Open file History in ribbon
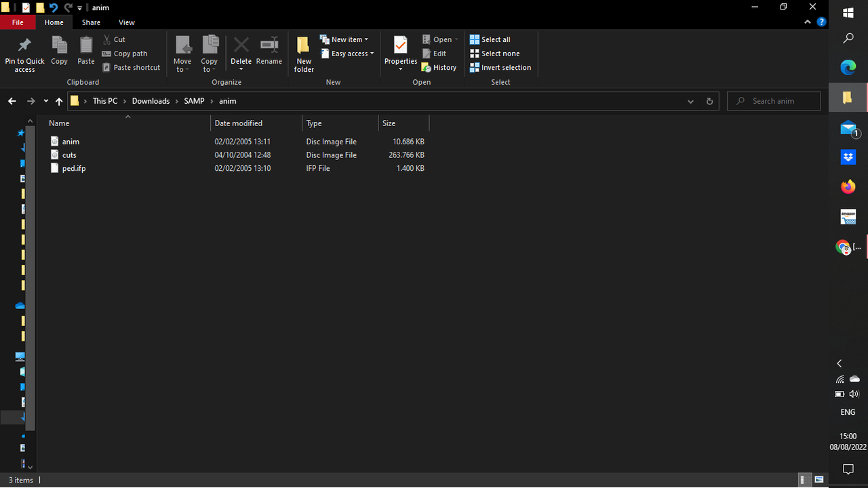Screen dimensions: 868x488 point(439,67)
